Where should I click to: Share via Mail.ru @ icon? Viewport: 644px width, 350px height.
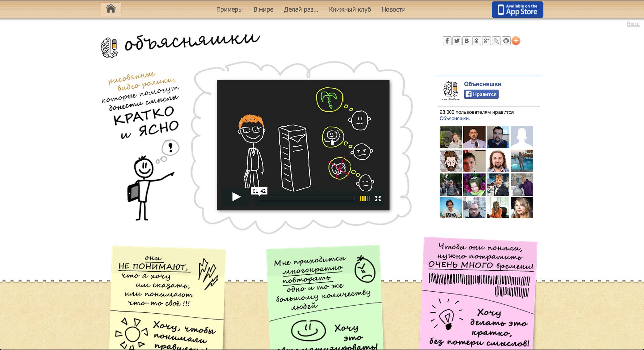coord(506,41)
